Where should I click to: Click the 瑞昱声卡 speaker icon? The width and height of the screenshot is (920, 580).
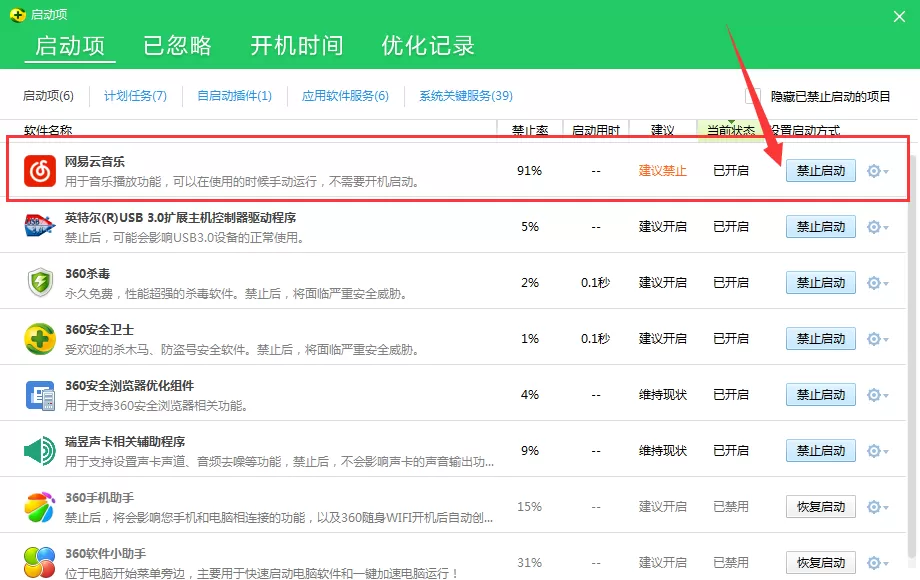[40, 451]
